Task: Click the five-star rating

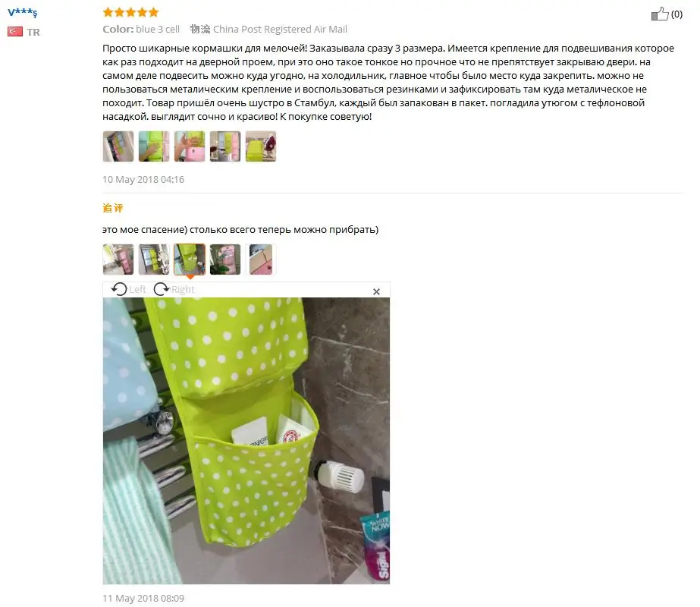Action: coord(130,12)
